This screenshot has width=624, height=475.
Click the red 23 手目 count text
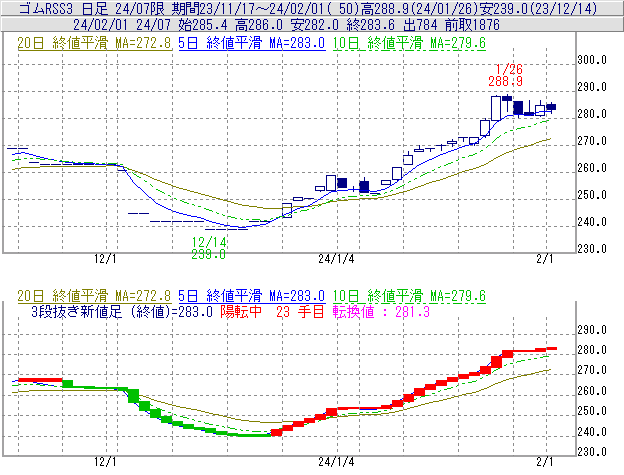coord(300,311)
